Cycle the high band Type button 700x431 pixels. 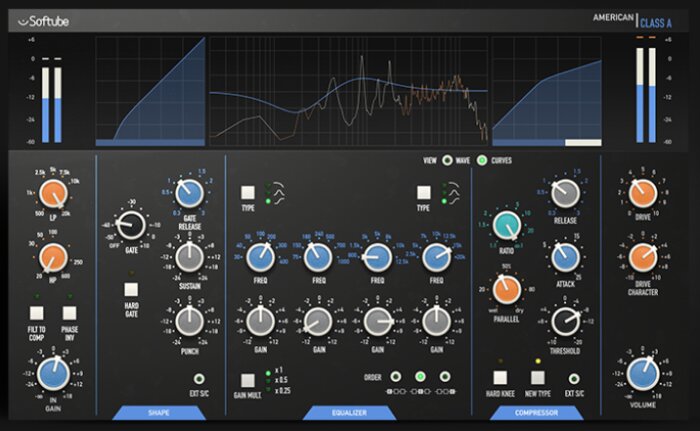pos(424,193)
